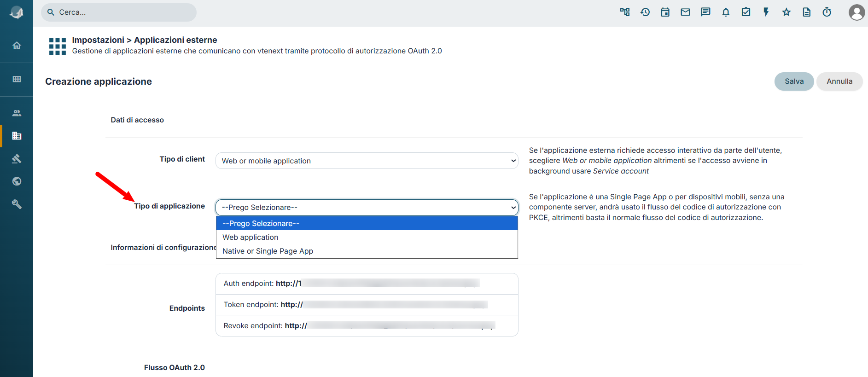The image size is (868, 377).
Task: Open the to-do checkmark icon
Action: [x=746, y=12]
